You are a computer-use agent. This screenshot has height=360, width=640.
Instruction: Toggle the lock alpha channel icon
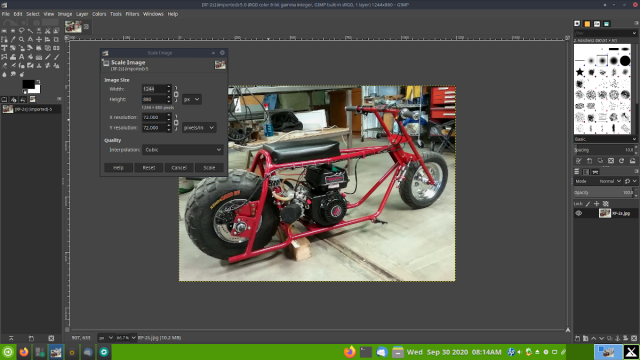(606, 203)
